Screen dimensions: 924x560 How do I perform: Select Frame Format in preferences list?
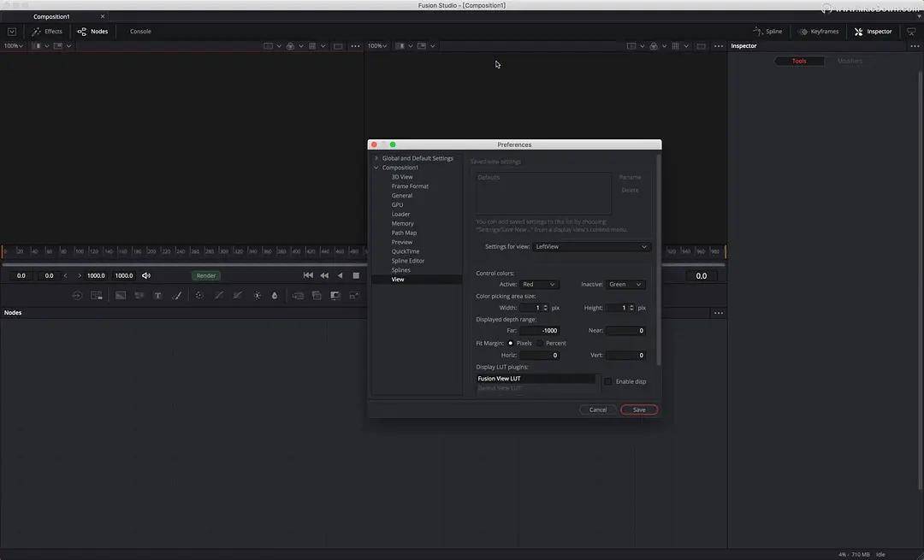pyautogui.click(x=410, y=186)
